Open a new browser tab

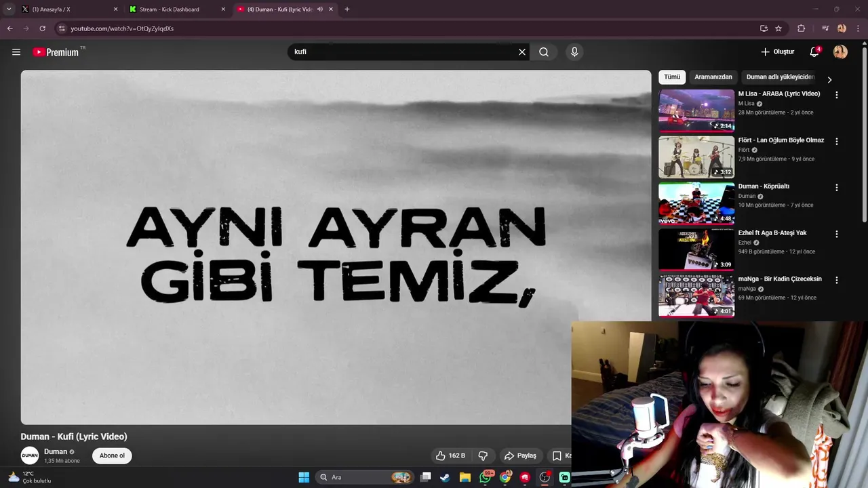tap(347, 9)
